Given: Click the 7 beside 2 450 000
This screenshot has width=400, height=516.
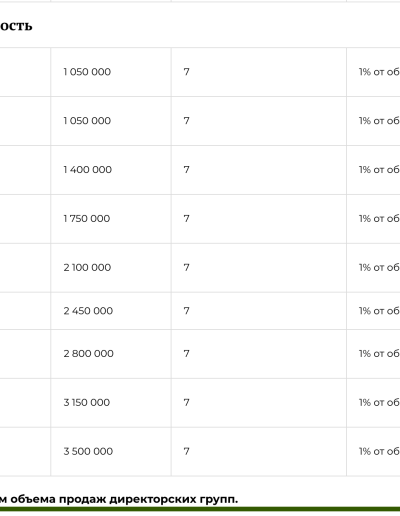Looking at the screenshot, I should point(186,311).
